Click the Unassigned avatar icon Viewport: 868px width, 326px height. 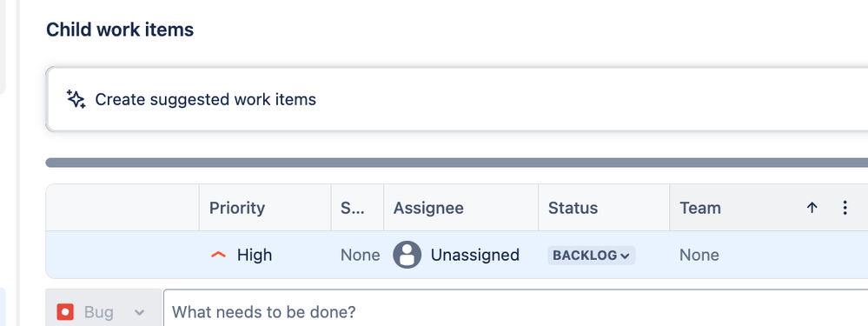pos(407,255)
